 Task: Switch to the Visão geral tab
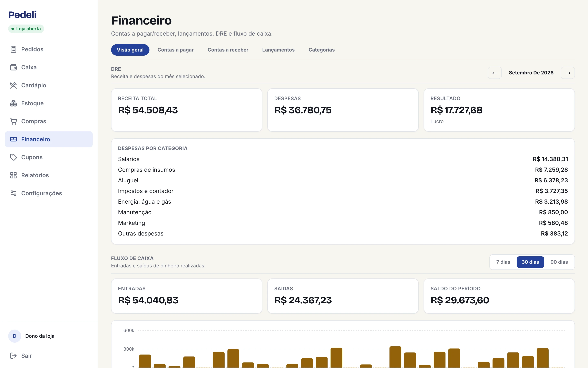[130, 50]
